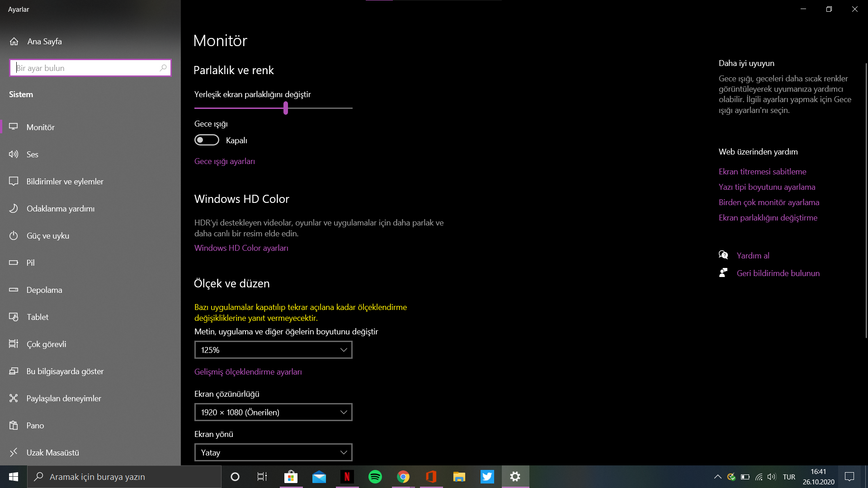The height and width of the screenshot is (488, 868).
Task: Open Gece ışığı ayarları link
Action: coord(224,161)
